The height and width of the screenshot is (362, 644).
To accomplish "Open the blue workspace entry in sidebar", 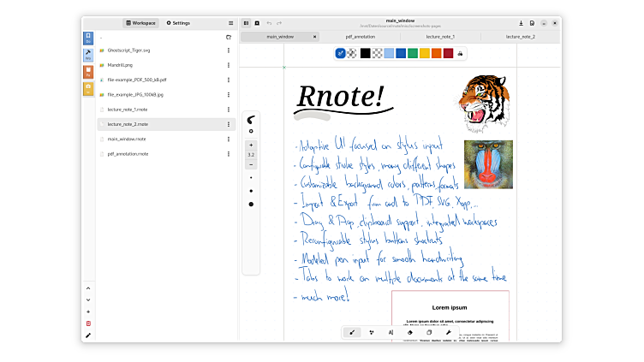I will pyautogui.click(x=88, y=39).
